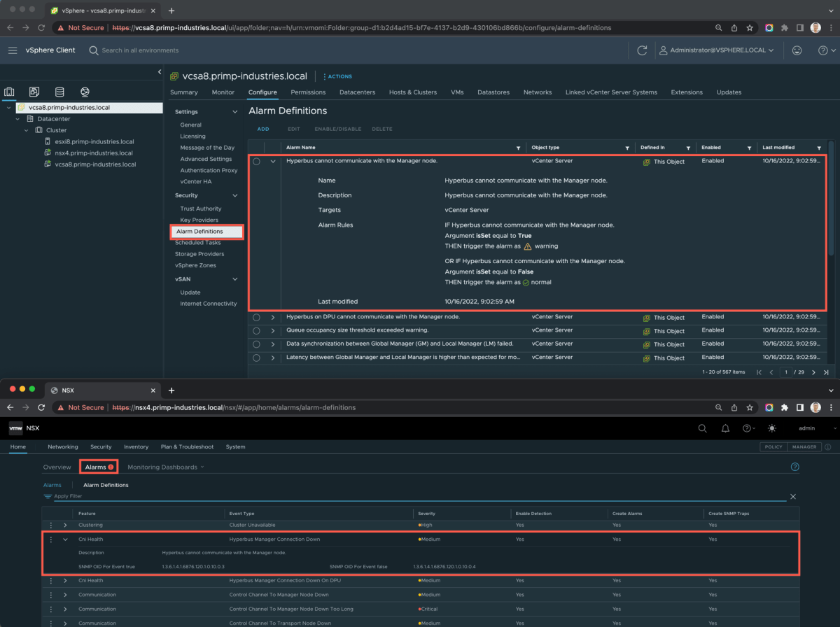Screen dimensions: 840x627
Task: Open the vSphere feedback smiley icon
Action: click(x=797, y=50)
